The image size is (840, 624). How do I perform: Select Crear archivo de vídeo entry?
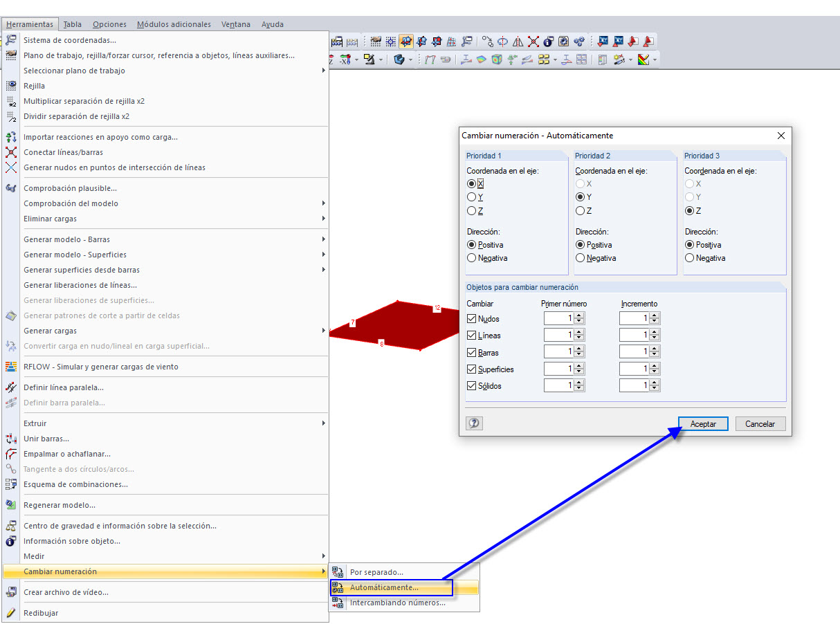(166, 592)
